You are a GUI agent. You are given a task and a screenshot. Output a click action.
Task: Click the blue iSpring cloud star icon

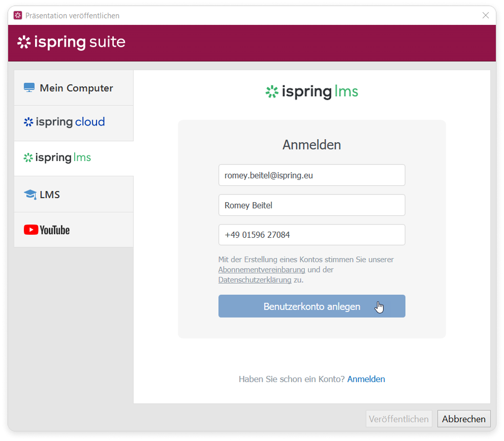pos(28,122)
